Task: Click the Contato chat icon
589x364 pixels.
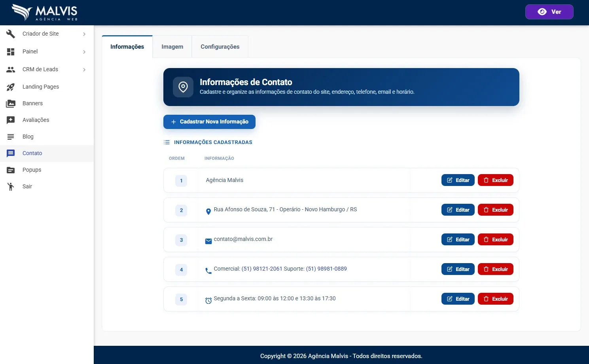Action: point(11,153)
